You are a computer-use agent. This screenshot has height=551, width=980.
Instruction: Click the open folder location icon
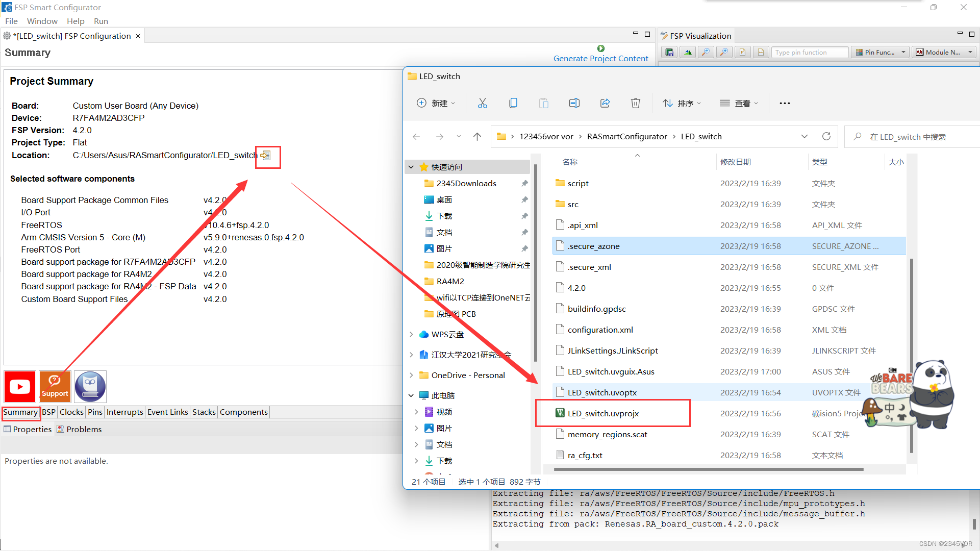pyautogui.click(x=266, y=156)
